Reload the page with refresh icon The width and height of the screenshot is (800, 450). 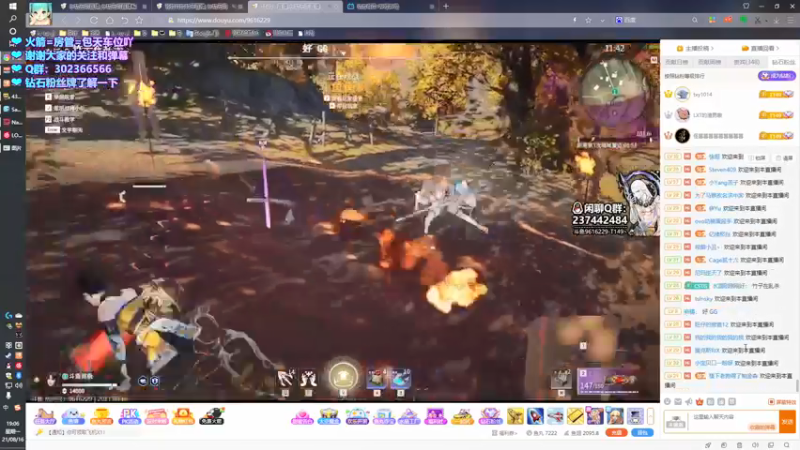tap(94, 20)
